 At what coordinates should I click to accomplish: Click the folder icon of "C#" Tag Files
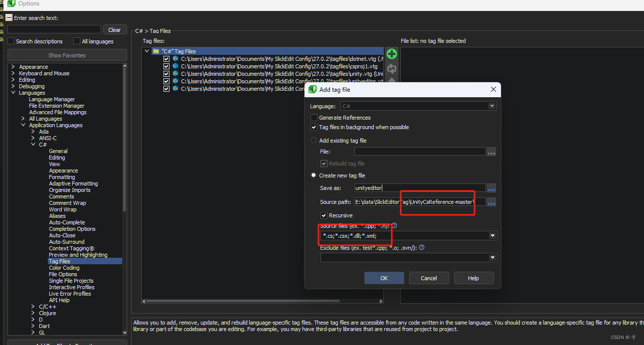point(156,51)
